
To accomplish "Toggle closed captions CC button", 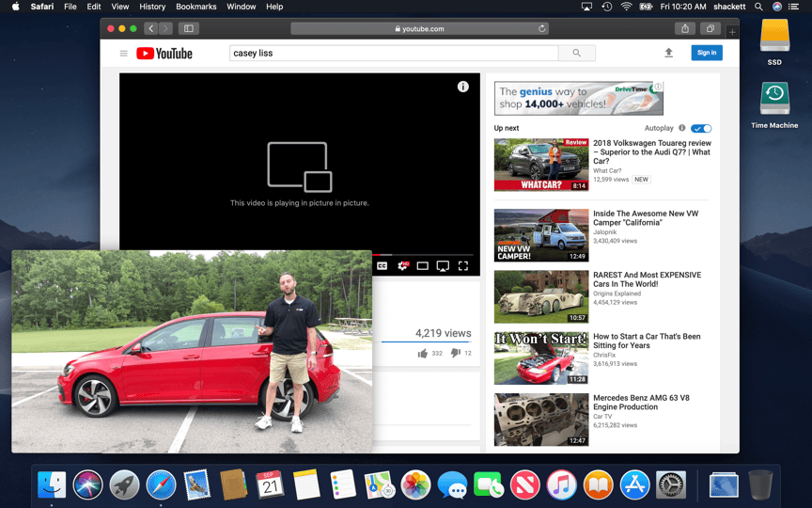I will click(x=382, y=266).
